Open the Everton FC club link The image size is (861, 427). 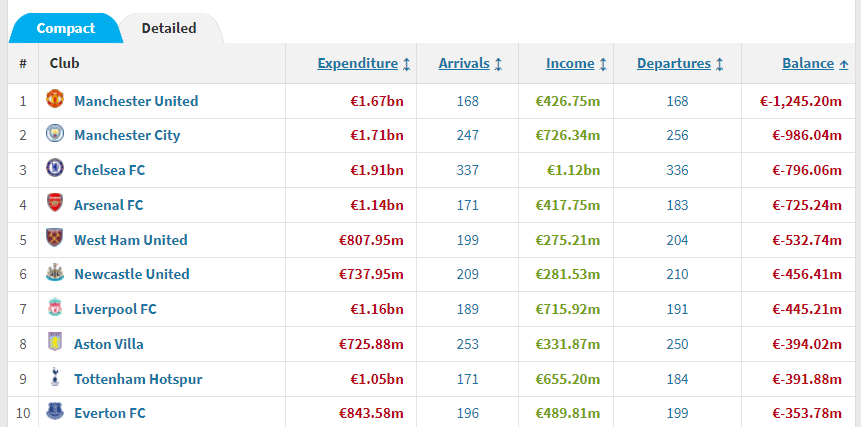click(110, 413)
